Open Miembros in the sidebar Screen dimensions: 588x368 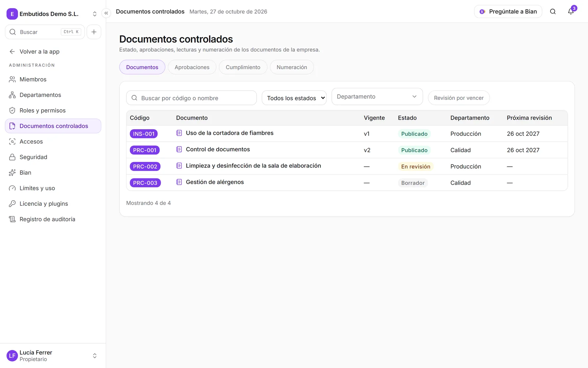pos(53,79)
